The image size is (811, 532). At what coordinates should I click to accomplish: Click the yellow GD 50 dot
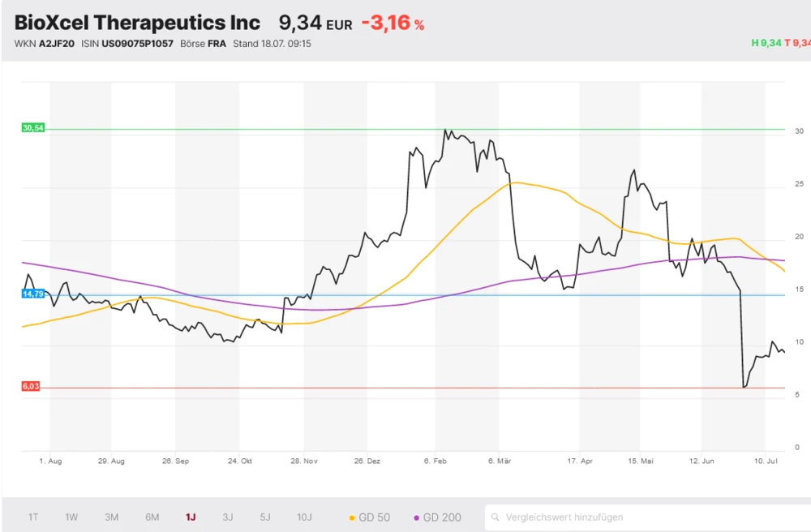coord(352,517)
